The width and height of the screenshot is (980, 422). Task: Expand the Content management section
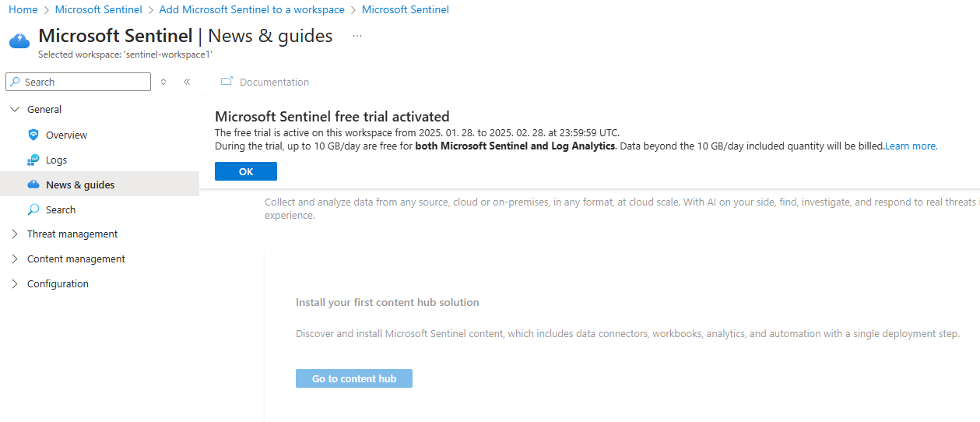point(15,258)
